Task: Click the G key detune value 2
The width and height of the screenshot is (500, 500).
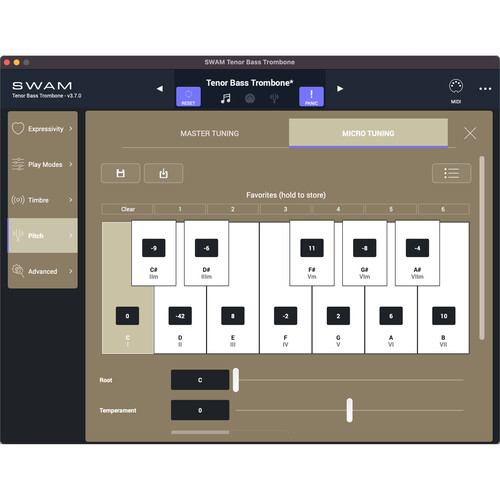Action: tap(338, 316)
